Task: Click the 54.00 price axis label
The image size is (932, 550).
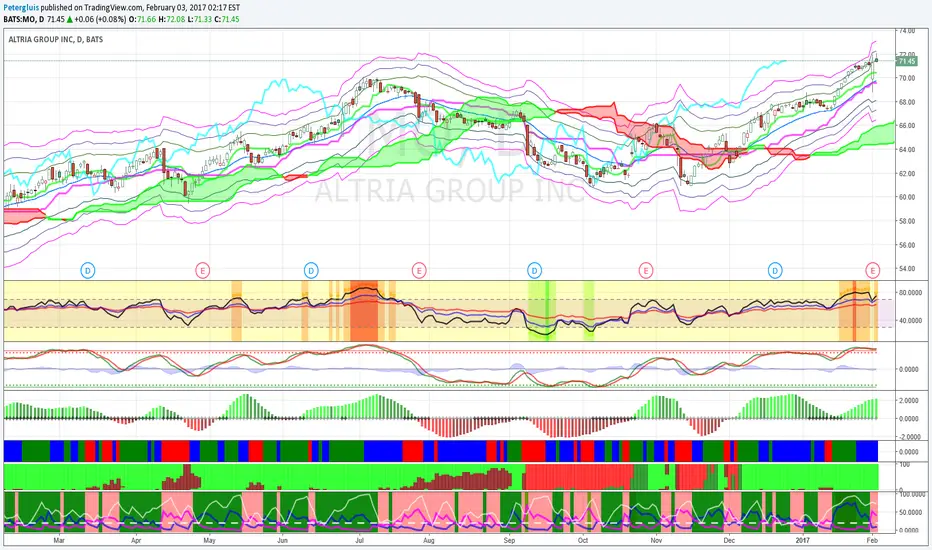Action: coord(907,268)
